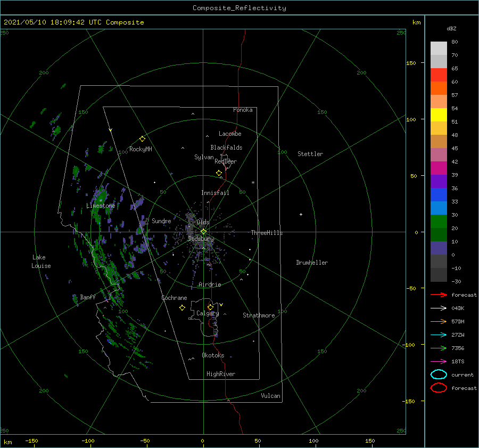Click the asterisk marker above Limestone

coord(101,201)
